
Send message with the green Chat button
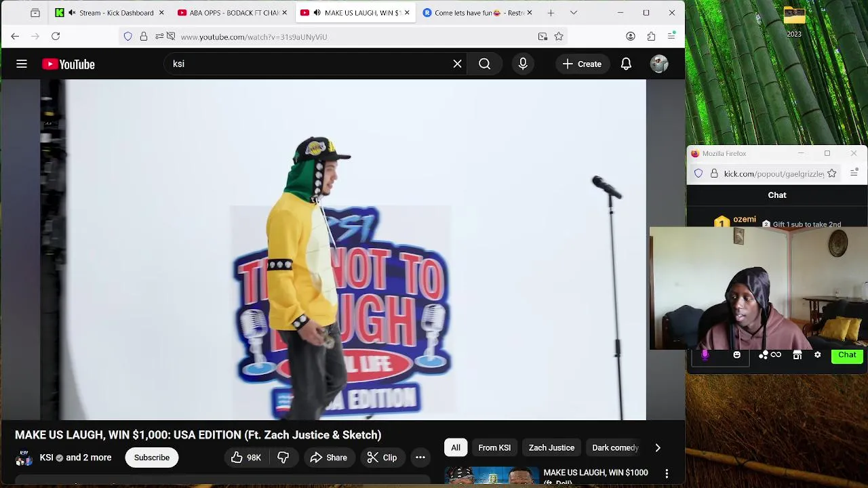point(847,355)
